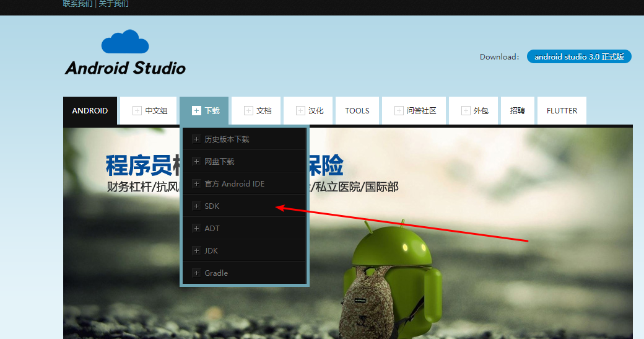Select the 下载 navigation tab
This screenshot has height=339, width=644.
tap(204, 110)
